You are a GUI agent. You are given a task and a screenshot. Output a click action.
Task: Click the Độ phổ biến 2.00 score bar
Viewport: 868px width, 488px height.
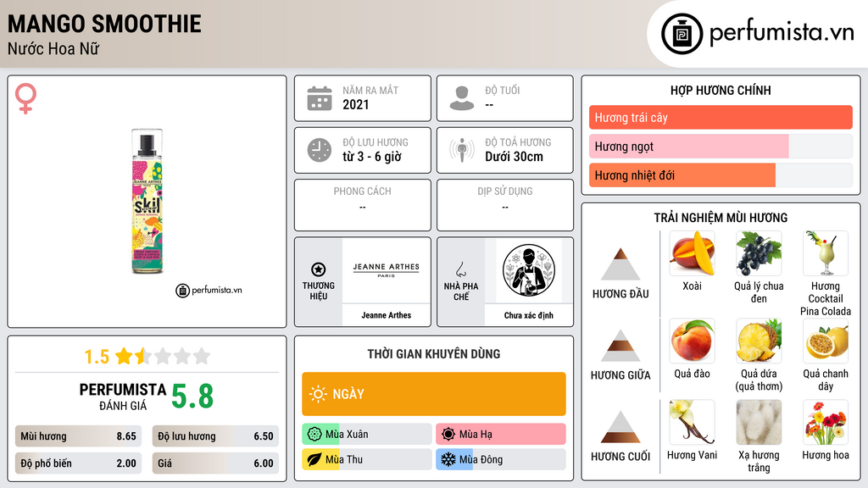pyautogui.click(x=78, y=463)
